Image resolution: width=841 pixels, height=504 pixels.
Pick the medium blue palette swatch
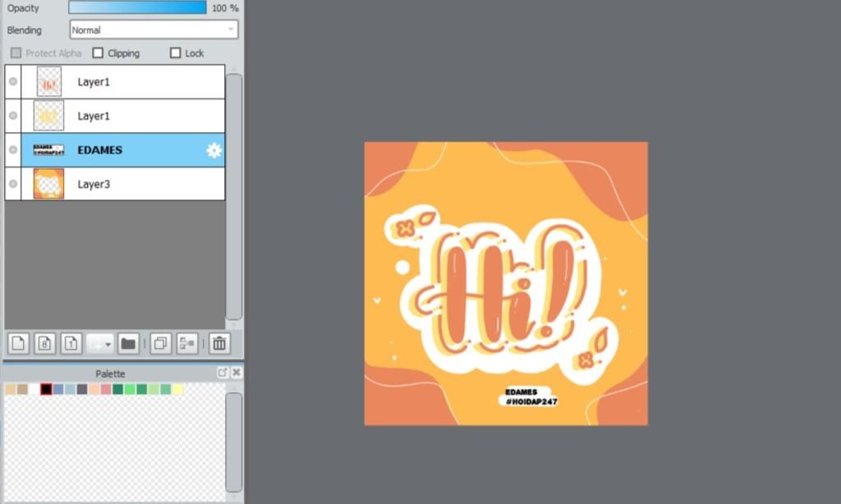click(58, 389)
